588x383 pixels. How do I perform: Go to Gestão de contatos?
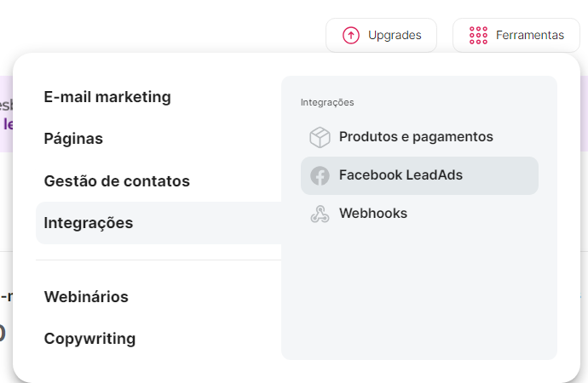click(117, 181)
